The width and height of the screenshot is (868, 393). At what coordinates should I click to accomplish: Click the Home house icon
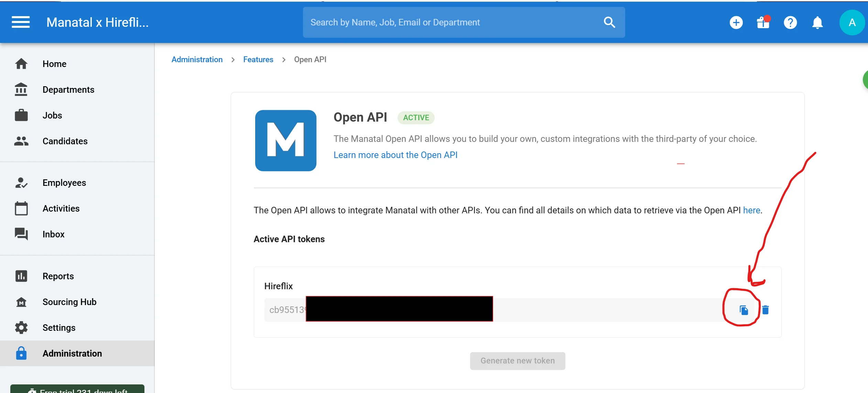(x=21, y=64)
